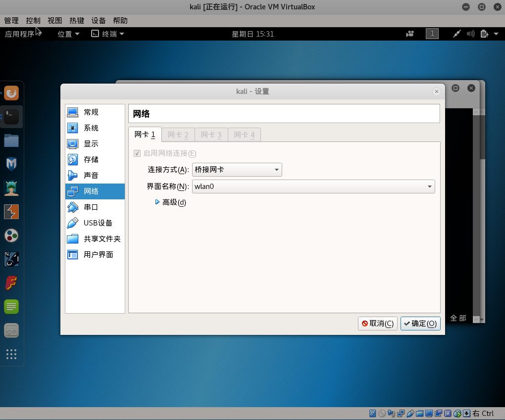This screenshot has height=420, width=505.
Task: Launch the three-colored-circles dock app
Action: pyautogui.click(x=11, y=235)
